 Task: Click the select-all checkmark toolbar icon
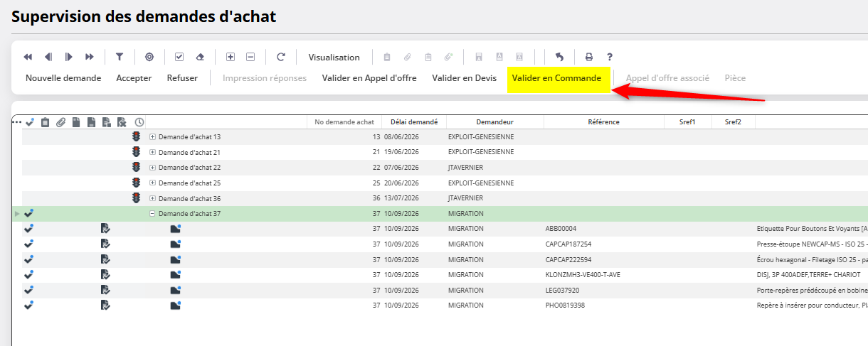click(x=179, y=57)
